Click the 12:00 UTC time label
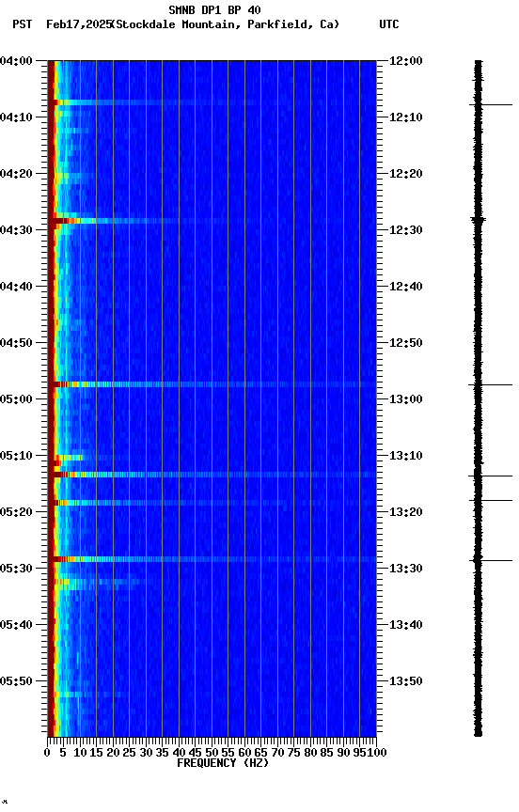 point(406,61)
